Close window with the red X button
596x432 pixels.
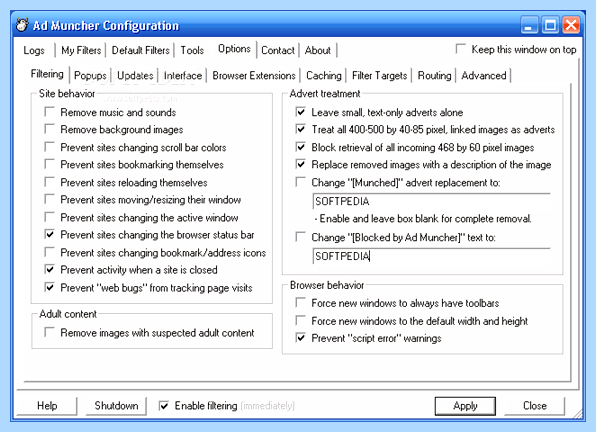click(571, 25)
